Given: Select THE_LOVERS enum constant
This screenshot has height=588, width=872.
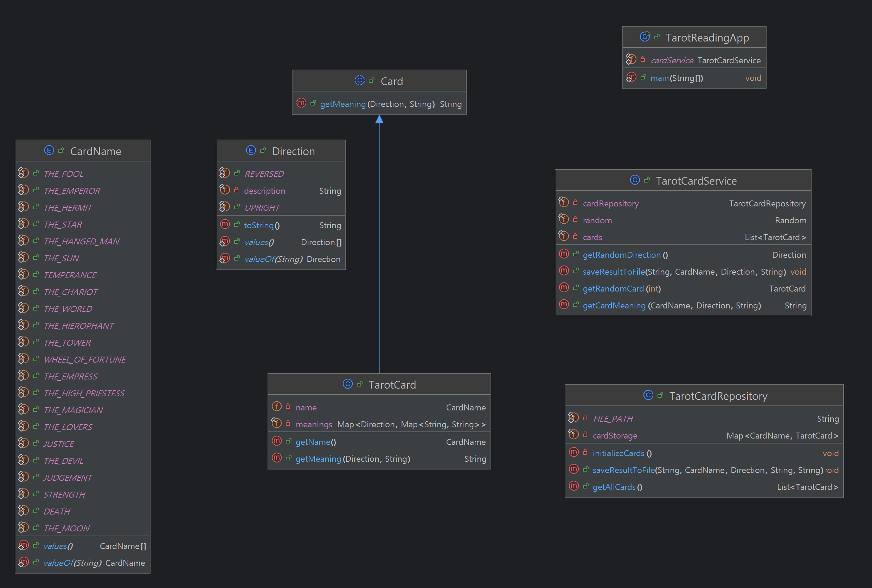Looking at the screenshot, I should [x=68, y=427].
